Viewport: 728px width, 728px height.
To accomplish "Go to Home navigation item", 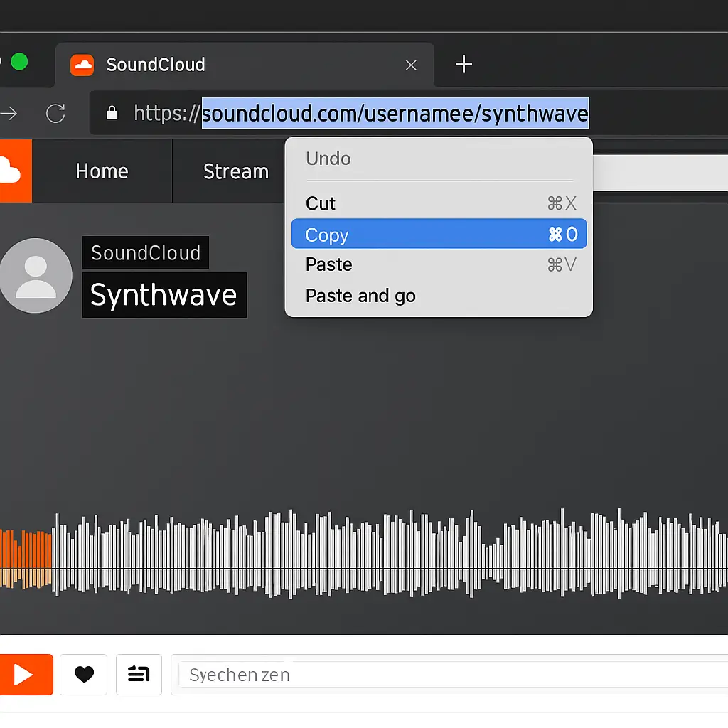I will click(102, 171).
